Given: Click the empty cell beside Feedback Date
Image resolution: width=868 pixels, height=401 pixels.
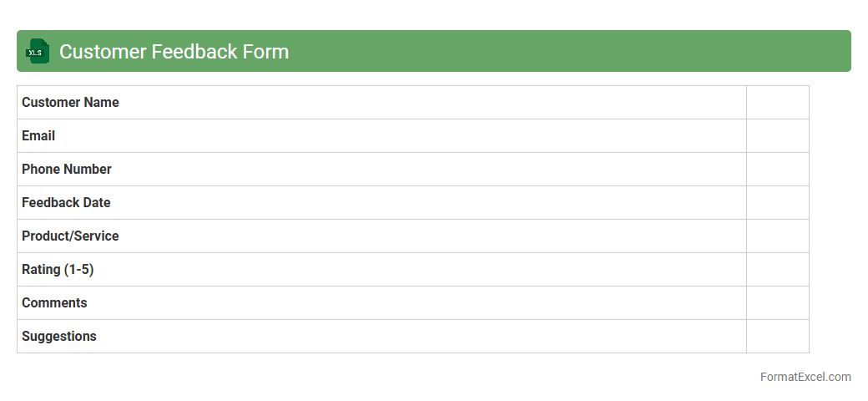Looking at the screenshot, I should 777,203.
